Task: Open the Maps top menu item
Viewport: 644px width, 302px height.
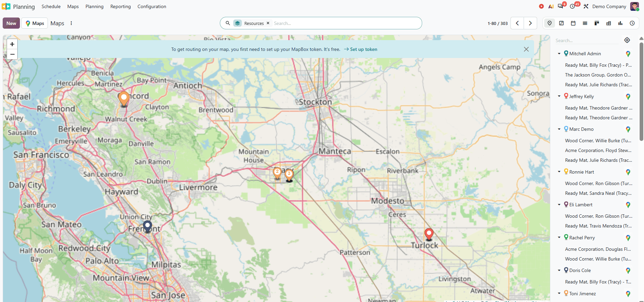Action: [73, 6]
